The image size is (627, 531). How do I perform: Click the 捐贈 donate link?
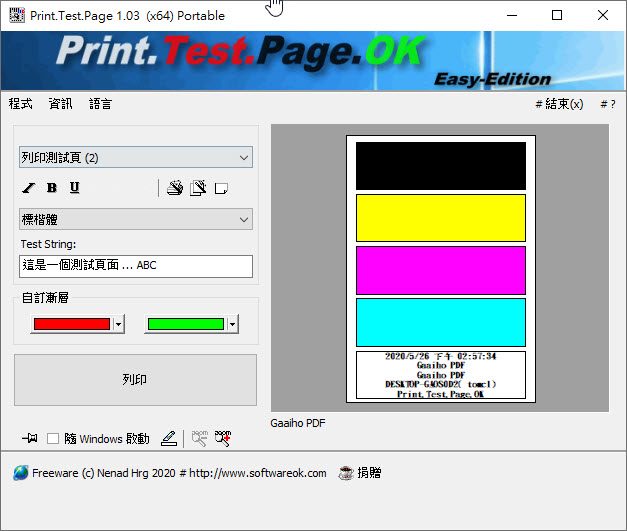coord(369,473)
